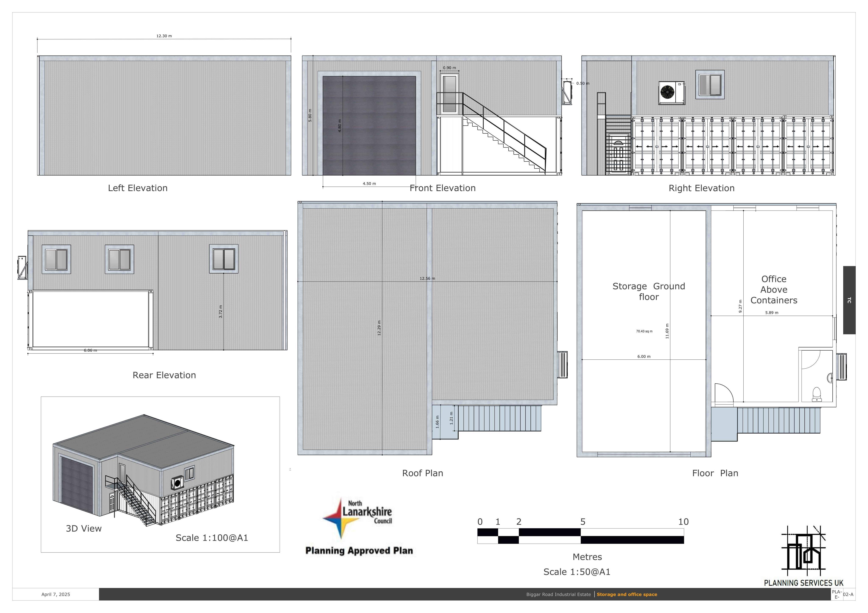Click the '5.89 m' office width dimension

[772, 313]
